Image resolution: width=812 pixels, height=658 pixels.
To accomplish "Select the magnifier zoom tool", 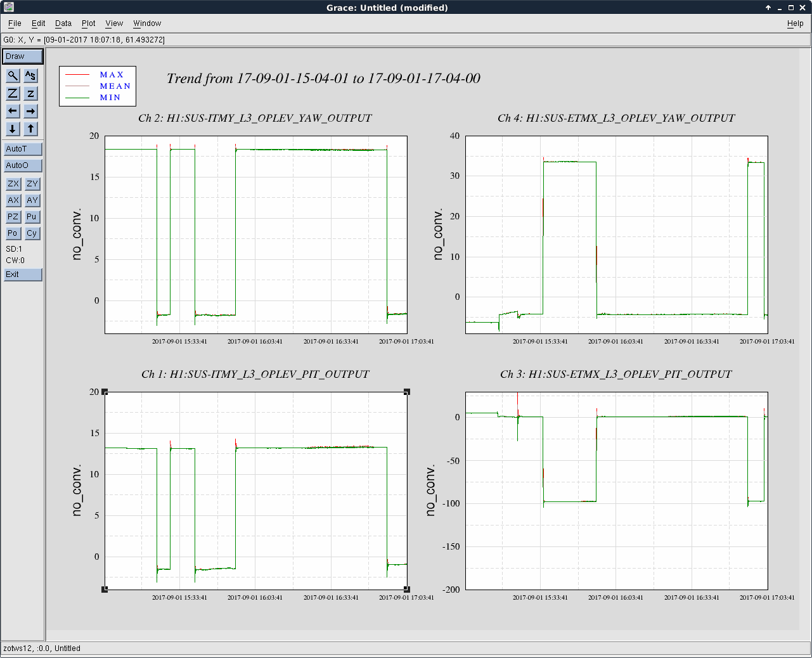I will 13,75.
